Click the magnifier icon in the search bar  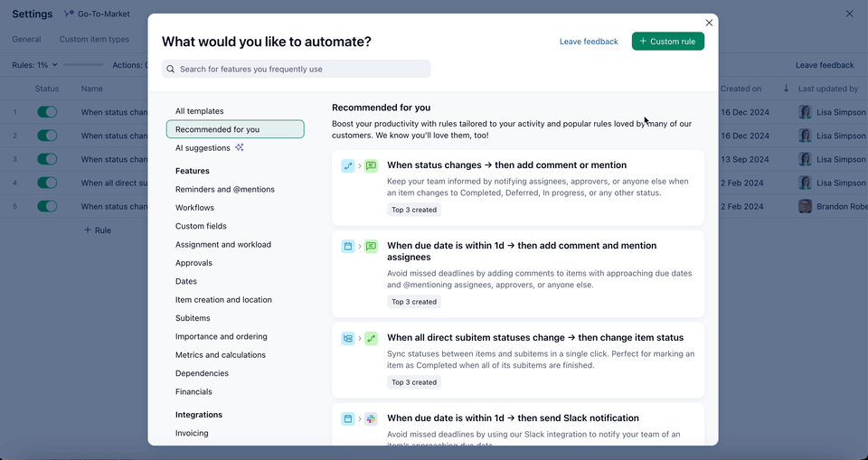tap(171, 69)
